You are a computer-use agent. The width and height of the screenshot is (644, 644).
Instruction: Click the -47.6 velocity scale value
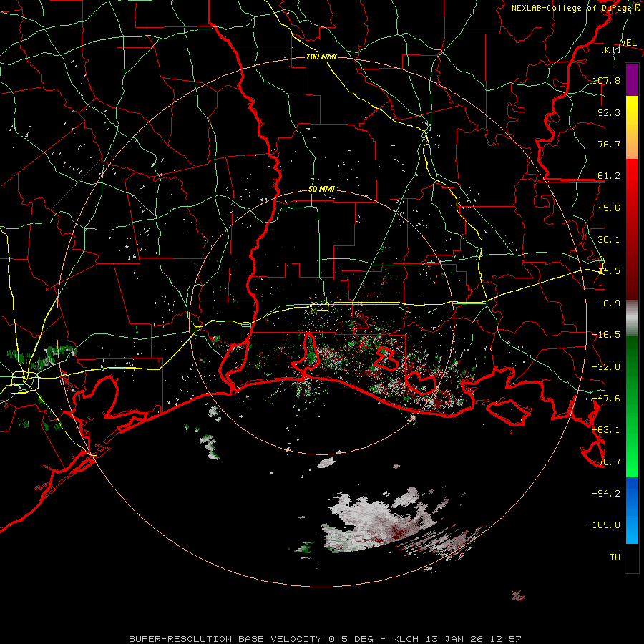606,398
